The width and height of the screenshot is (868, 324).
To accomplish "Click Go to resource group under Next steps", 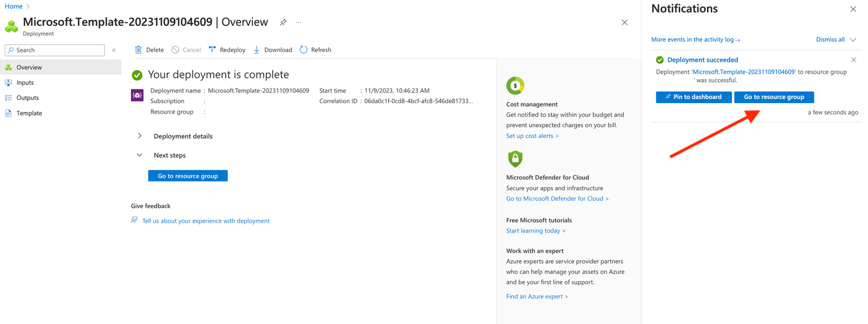I will tap(188, 176).
